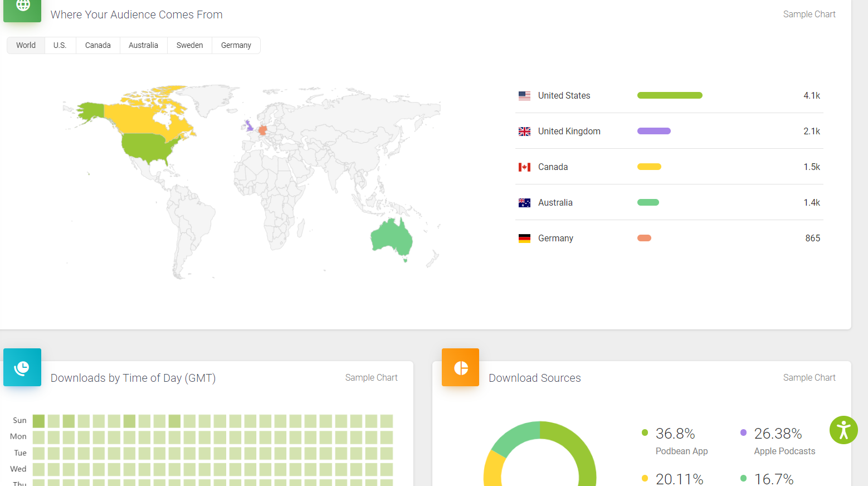
Task: Open the Australia map tab
Action: 143,45
